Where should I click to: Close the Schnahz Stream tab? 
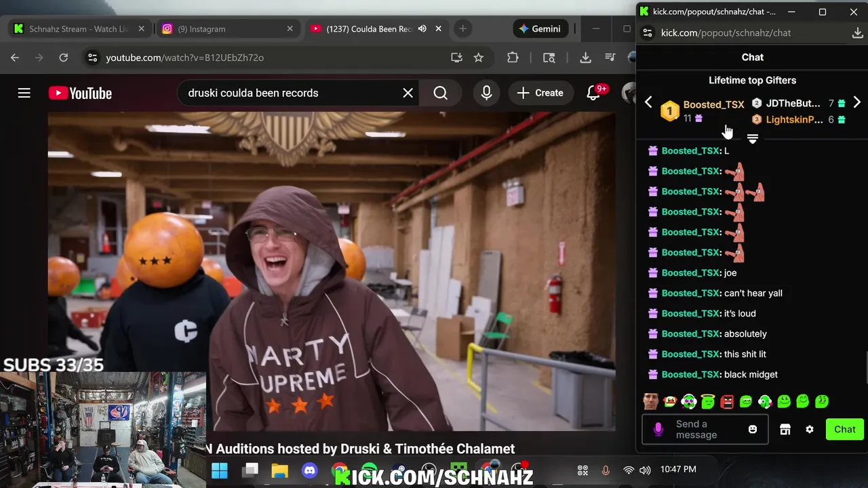coord(142,29)
